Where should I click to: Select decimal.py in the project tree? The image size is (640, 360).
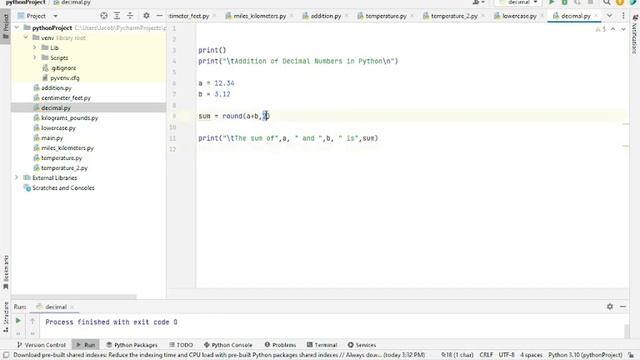[x=52, y=108]
